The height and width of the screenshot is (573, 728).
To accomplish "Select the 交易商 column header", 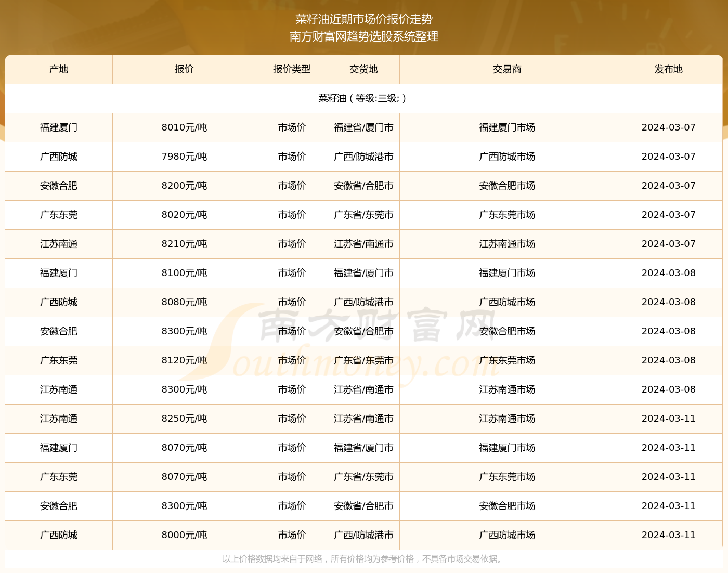I will (x=507, y=69).
